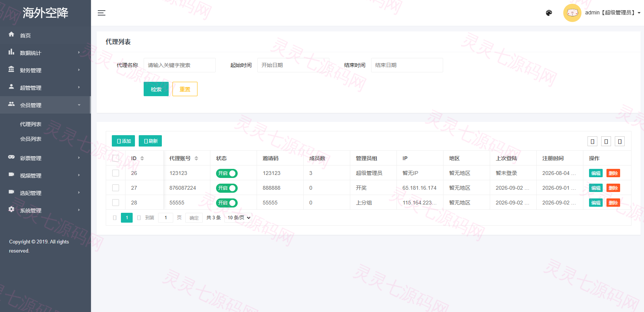Sort the table by ID column arrows
The image size is (644, 312).
(x=142, y=158)
